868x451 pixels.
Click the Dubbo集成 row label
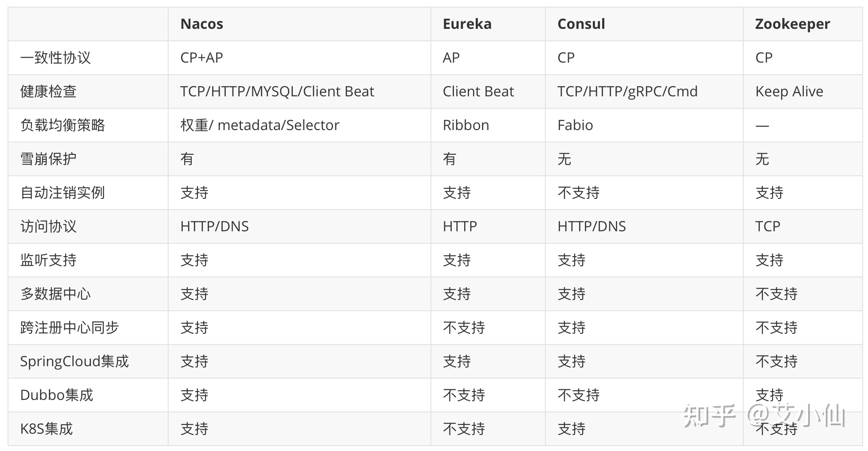tap(56, 395)
